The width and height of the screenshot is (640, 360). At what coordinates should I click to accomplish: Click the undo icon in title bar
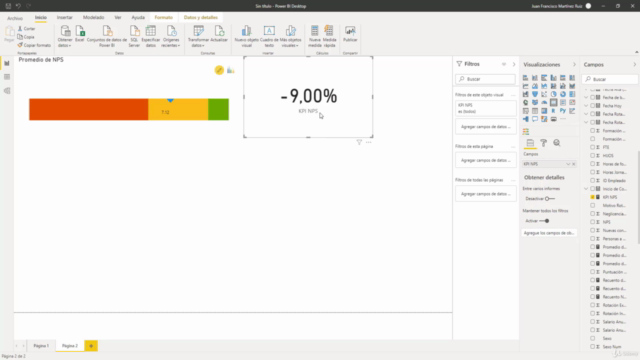click(18, 6)
